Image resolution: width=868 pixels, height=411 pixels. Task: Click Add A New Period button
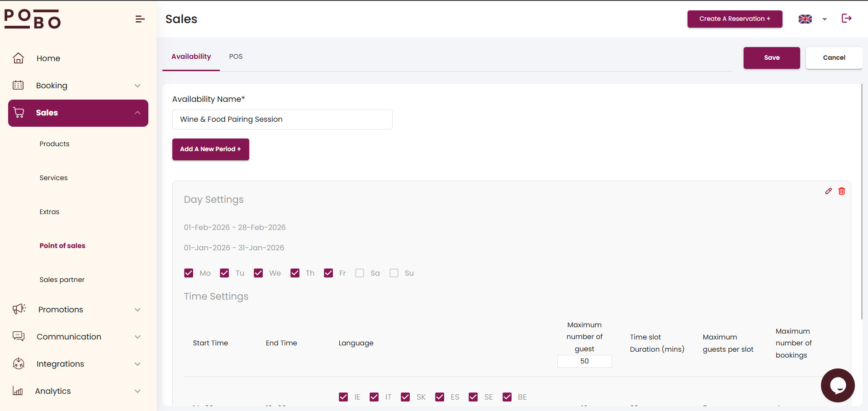coord(210,149)
